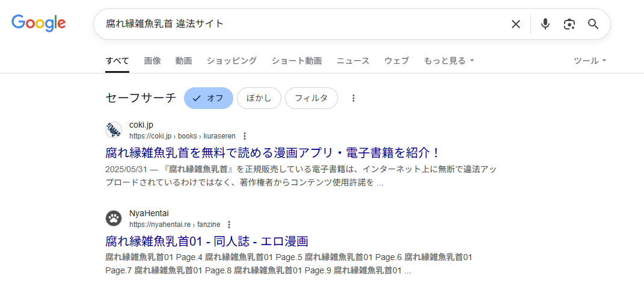The image size is (644, 289).
Task: Click NyaHentai paw favicon
Action: 114,219
